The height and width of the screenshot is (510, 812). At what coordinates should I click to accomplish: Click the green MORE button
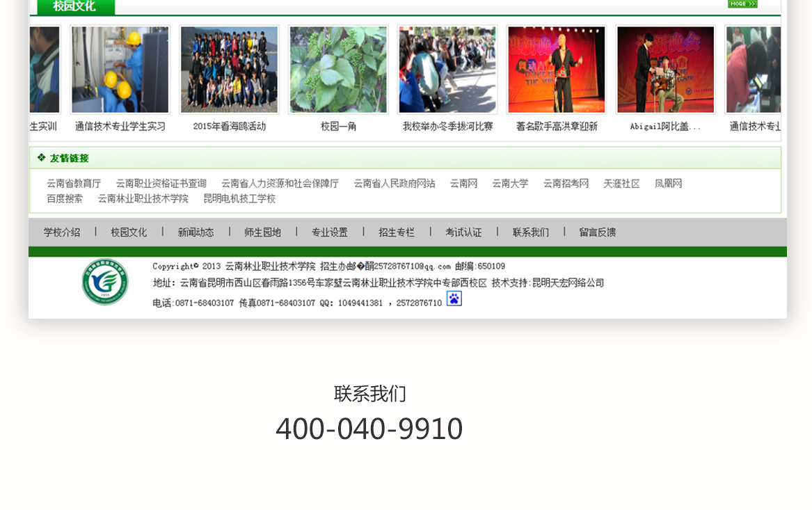(x=742, y=3)
